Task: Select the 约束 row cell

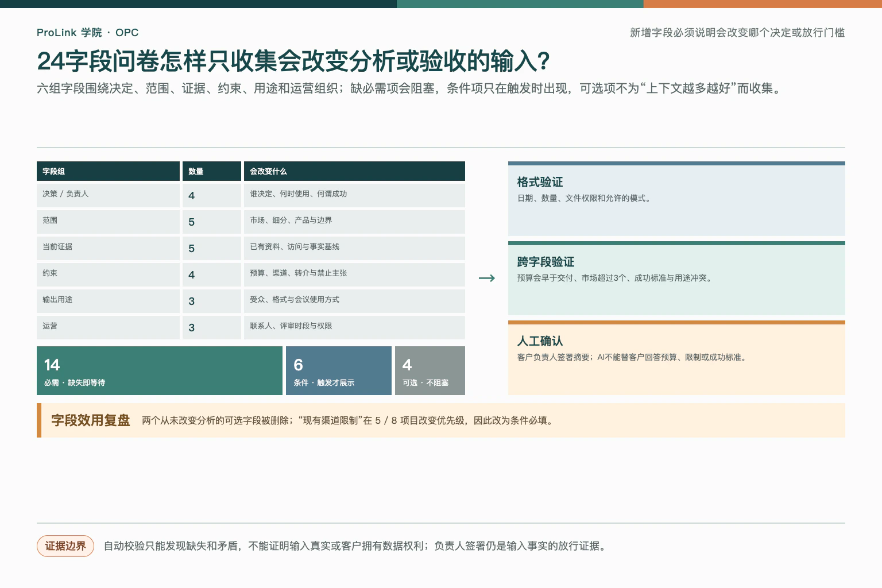Action: (108, 274)
